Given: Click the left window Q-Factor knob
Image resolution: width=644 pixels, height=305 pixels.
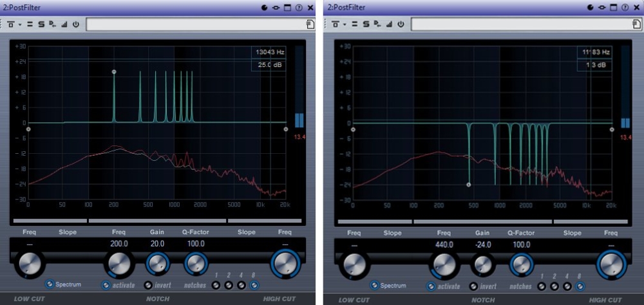Looking at the screenshot, I should pos(196,264).
